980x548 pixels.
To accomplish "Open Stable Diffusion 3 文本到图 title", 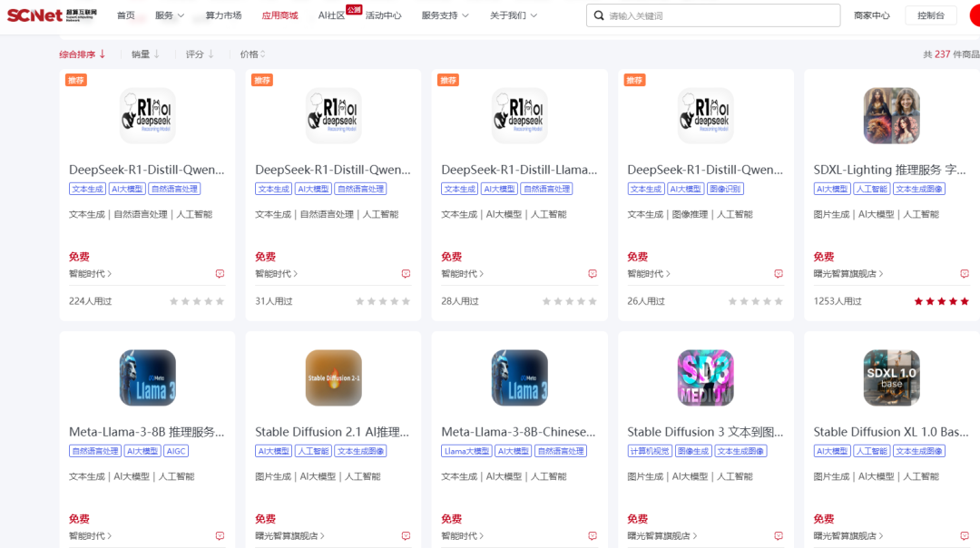I will pyautogui.click(x=705, y=432).
